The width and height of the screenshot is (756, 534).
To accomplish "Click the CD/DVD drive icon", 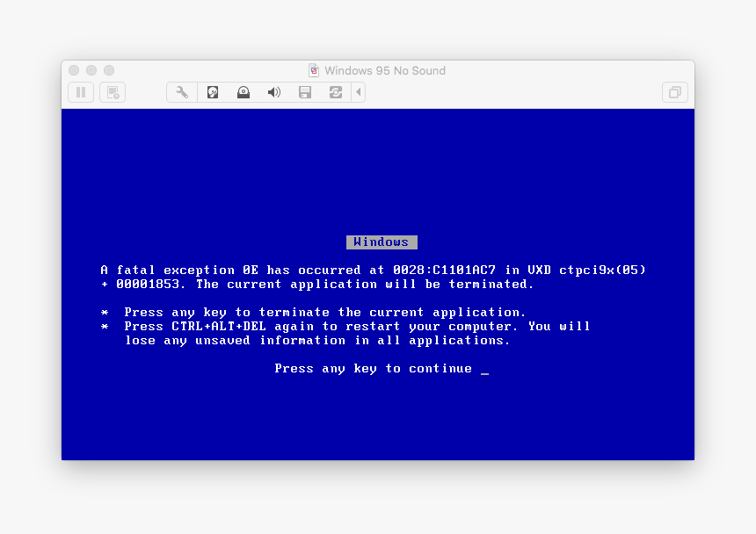I will 244,92.
